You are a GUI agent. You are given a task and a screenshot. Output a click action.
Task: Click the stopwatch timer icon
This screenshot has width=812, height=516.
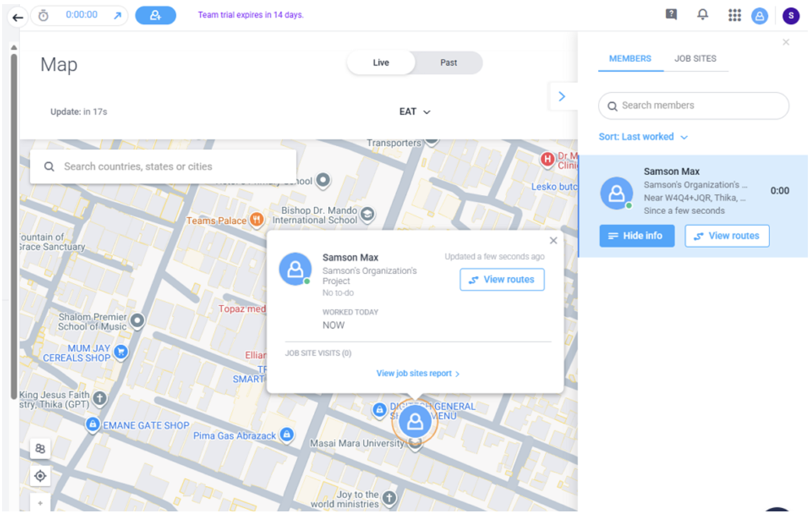tap(44, 16)
